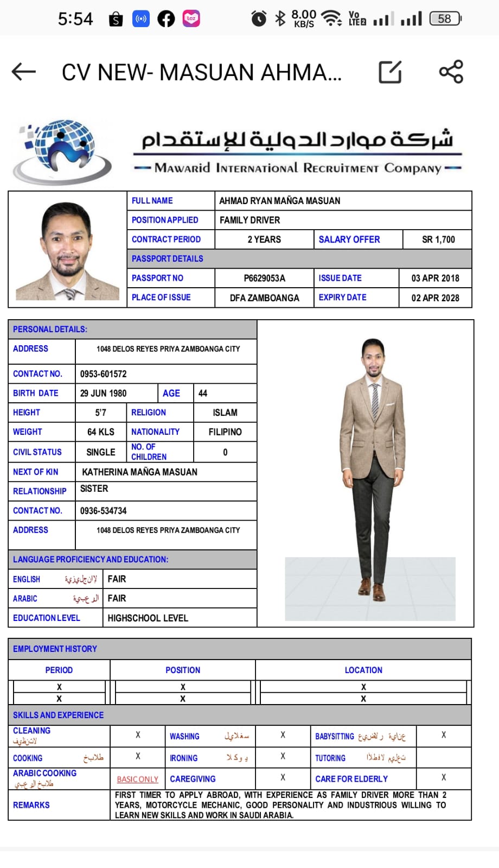499x868 pixels.
Task: Tap the WASHING skill label
Action: point(184,737)
